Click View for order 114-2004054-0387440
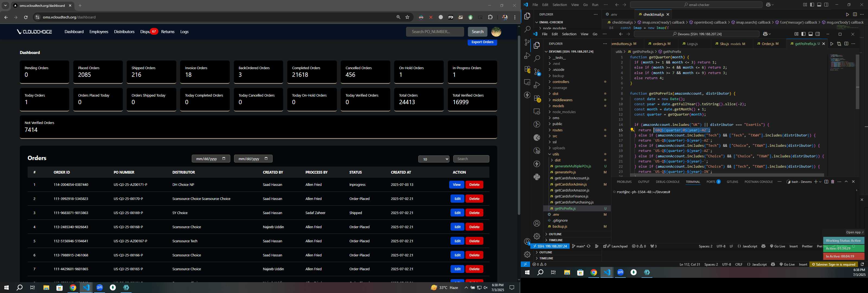868x293 pixels. (x=457, y=185)
